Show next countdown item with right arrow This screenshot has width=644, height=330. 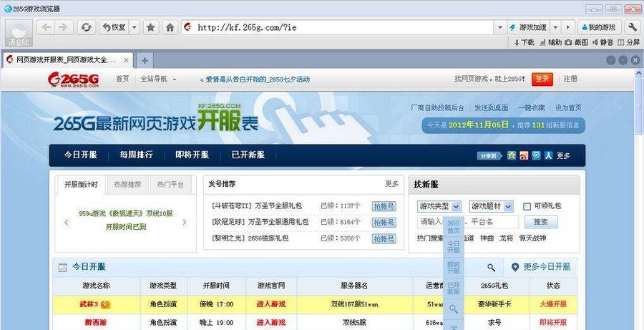[185, 223]
